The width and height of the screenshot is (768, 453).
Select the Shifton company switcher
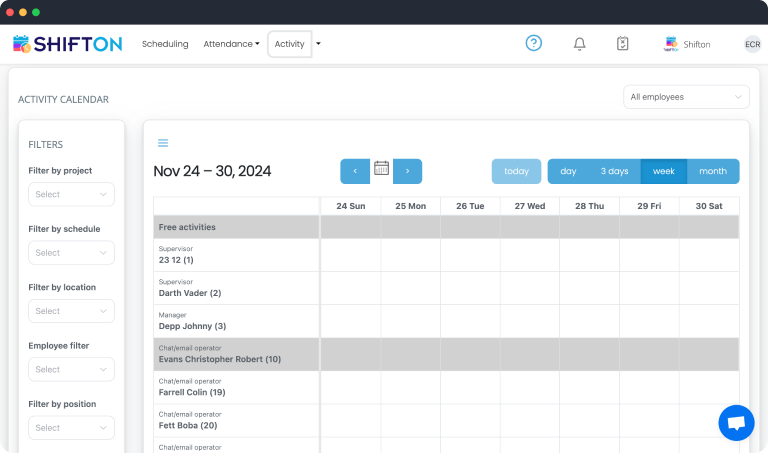coord(688,44)
